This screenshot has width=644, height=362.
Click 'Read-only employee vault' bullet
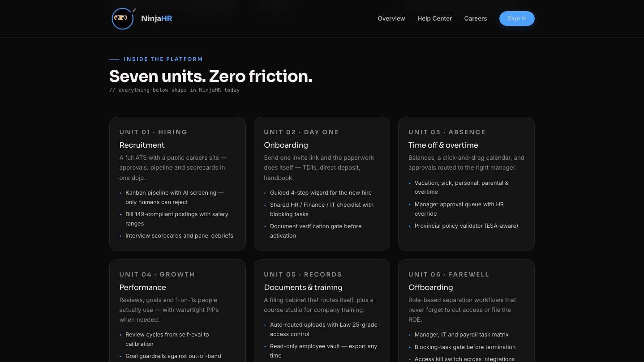click(322, 351)
